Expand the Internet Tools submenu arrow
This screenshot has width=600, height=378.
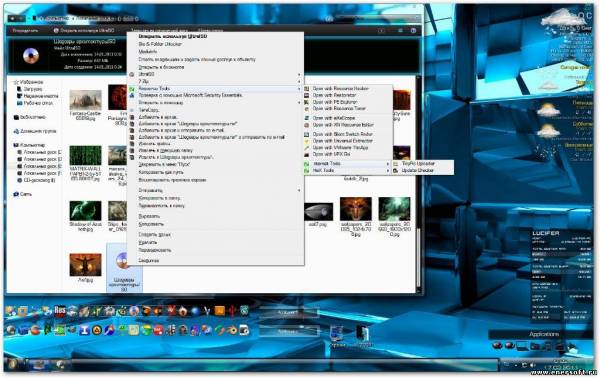point(388,164)
